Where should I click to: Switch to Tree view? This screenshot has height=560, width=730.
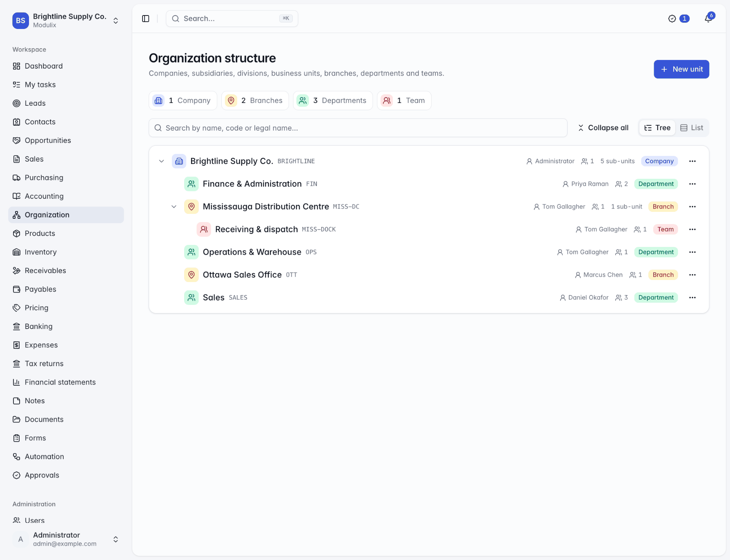[657, 128]
